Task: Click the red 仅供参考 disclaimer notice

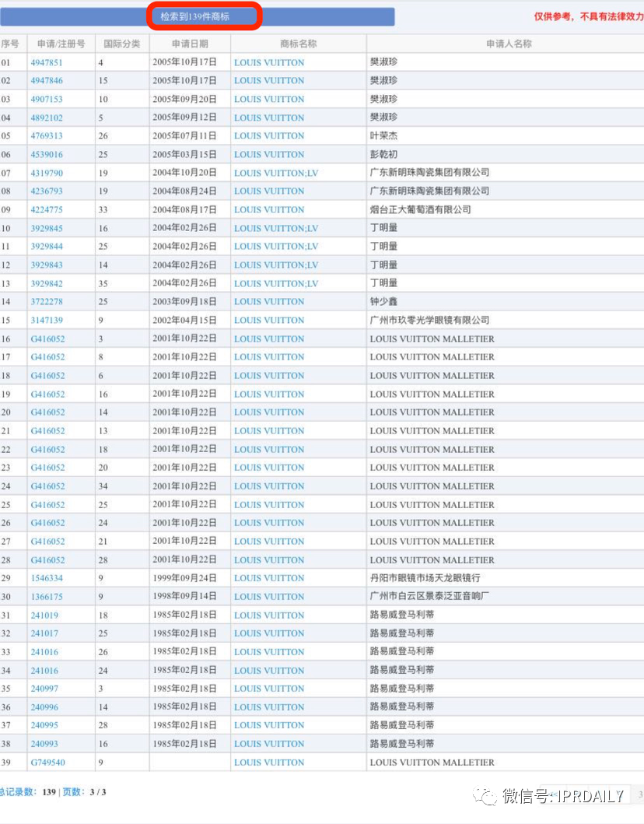Action: [589, 17]
